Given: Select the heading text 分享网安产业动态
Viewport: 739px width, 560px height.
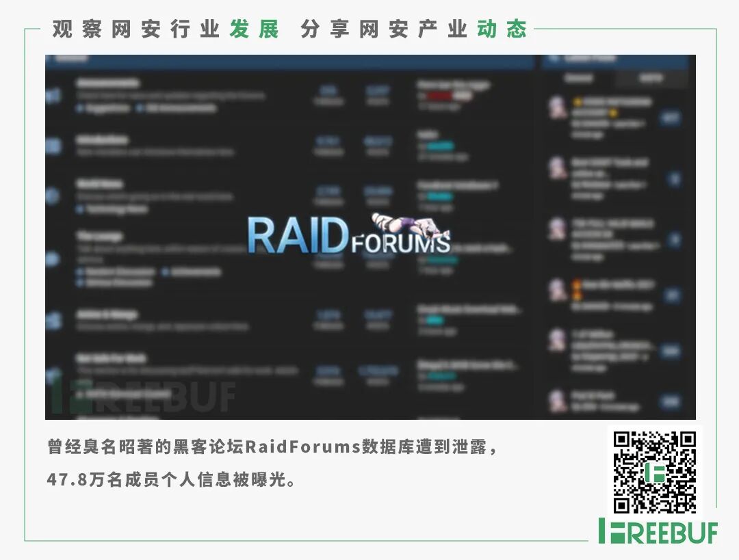Looking at the screenshot, I should click(x=413, y=29).
